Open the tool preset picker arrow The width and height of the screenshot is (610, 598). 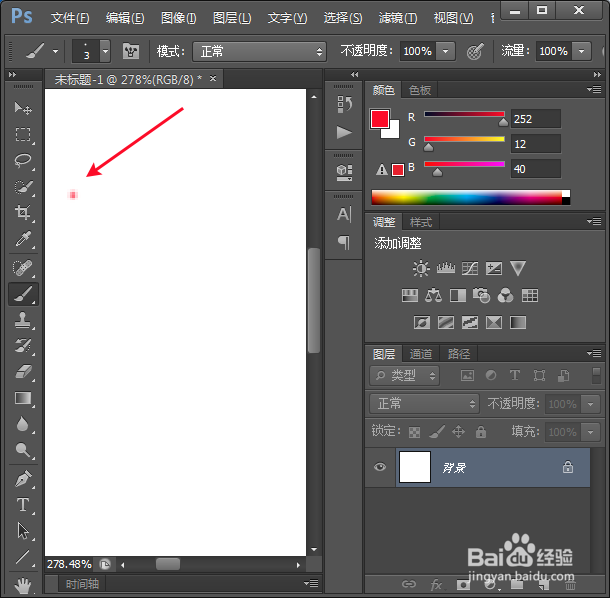(x=56, y=51)
